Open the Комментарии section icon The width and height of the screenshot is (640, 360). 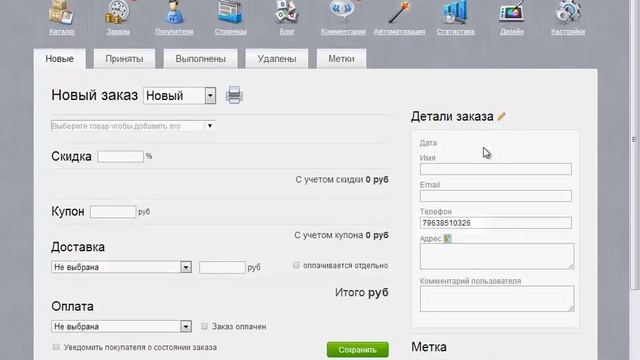click(342, 11)
